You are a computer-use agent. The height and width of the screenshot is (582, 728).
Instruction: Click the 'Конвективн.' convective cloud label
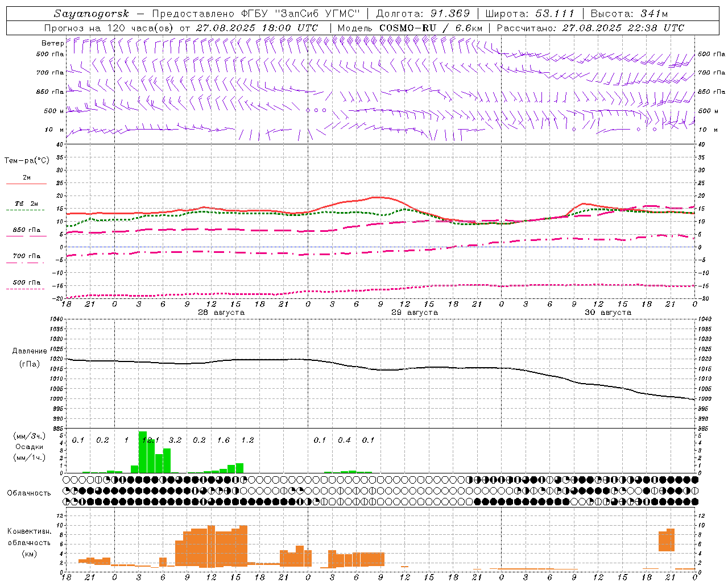point(29,531)
